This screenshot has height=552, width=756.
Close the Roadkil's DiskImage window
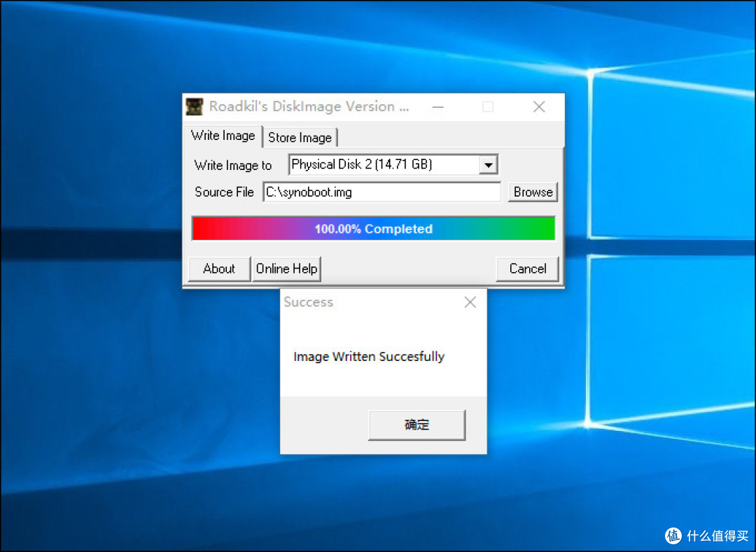[539, 106]
